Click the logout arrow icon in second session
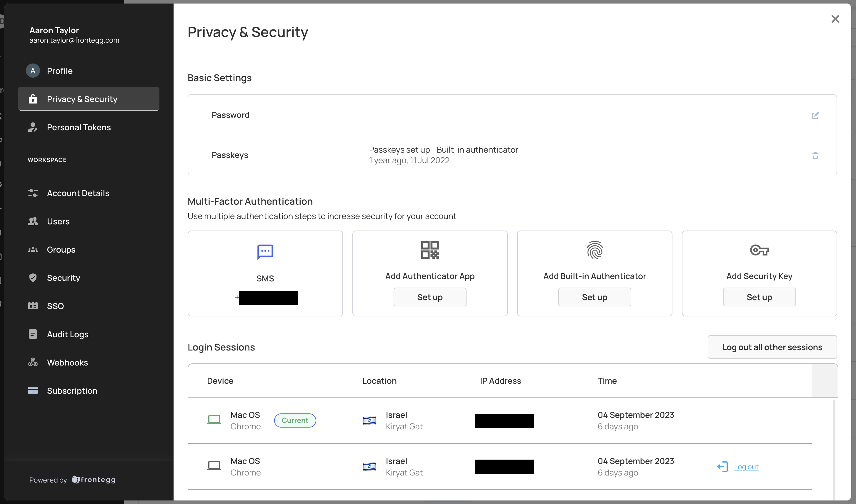856x504 pixels. point(722,467)
